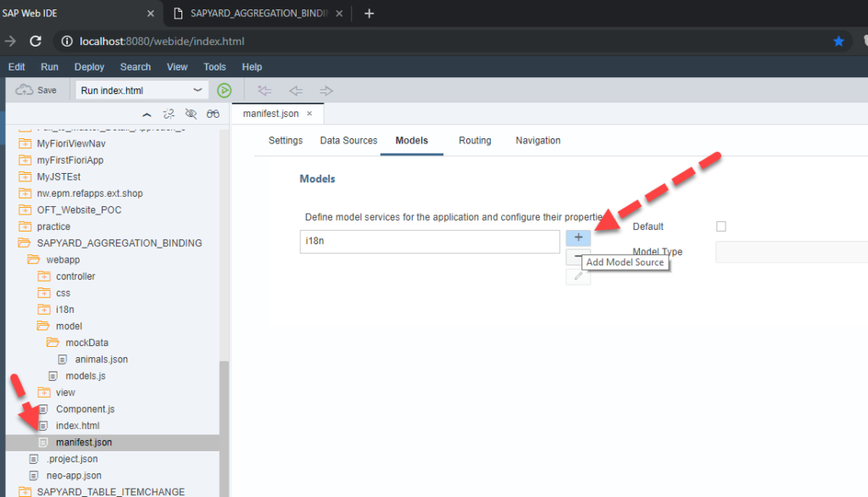
Task: Switch to the Settings tab
Action: tap(286, 141)
